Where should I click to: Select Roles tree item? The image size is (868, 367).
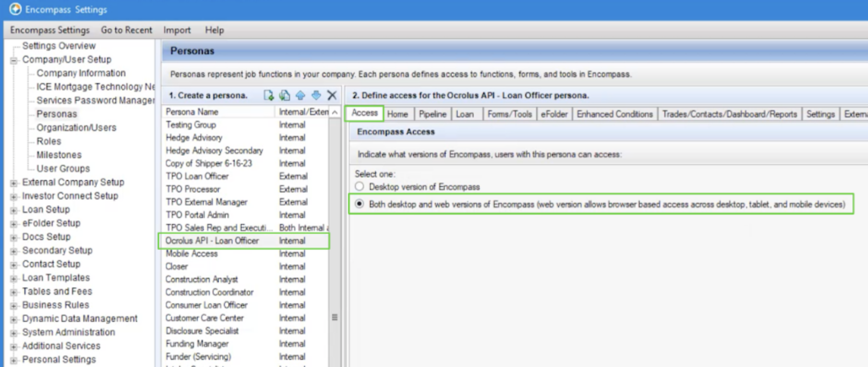pyautogui.click(x=49, y=141)
